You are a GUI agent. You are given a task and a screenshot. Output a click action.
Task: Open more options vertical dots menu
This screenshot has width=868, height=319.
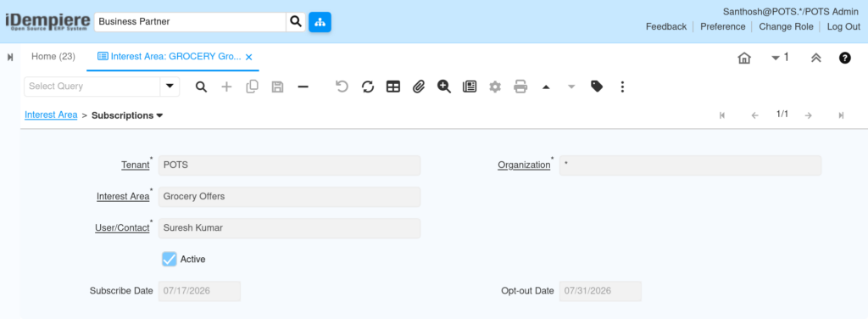(x=622, y=87)
